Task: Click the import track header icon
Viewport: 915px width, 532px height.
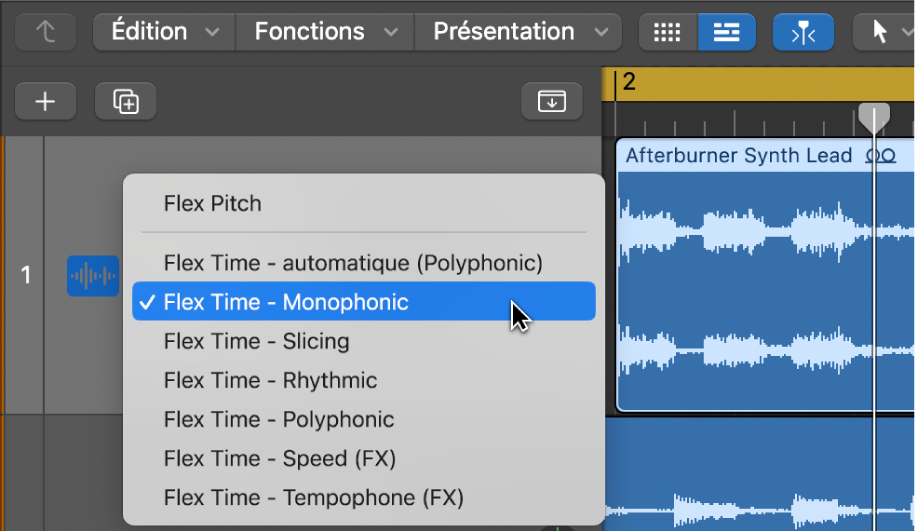Action: (x=551, y=101)
